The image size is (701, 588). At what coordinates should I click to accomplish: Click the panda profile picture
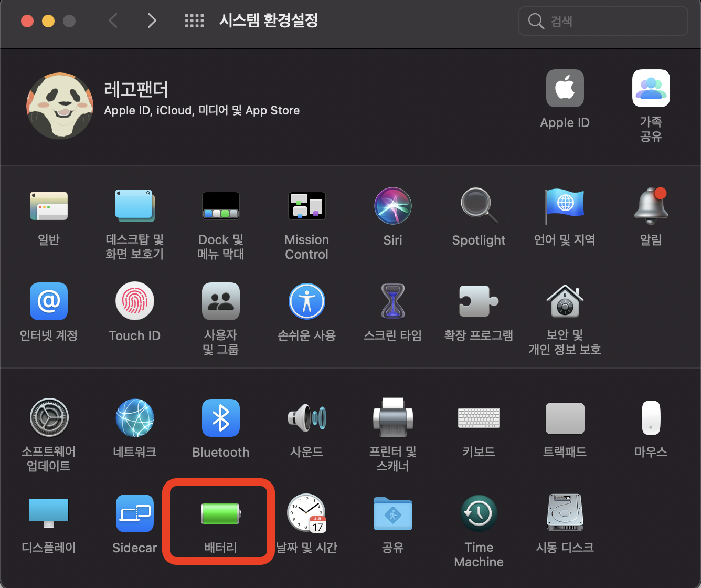[60, 106]
